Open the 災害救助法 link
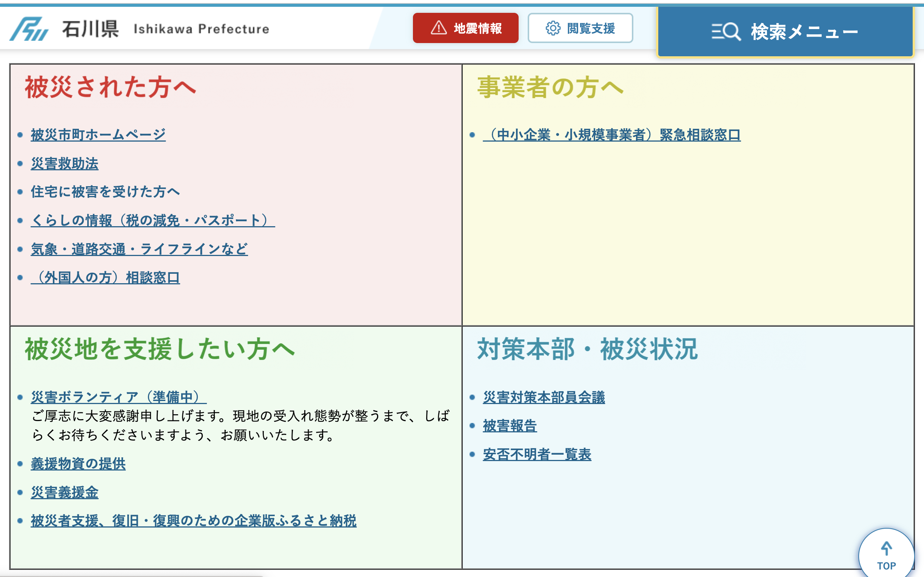 [65, 164]
